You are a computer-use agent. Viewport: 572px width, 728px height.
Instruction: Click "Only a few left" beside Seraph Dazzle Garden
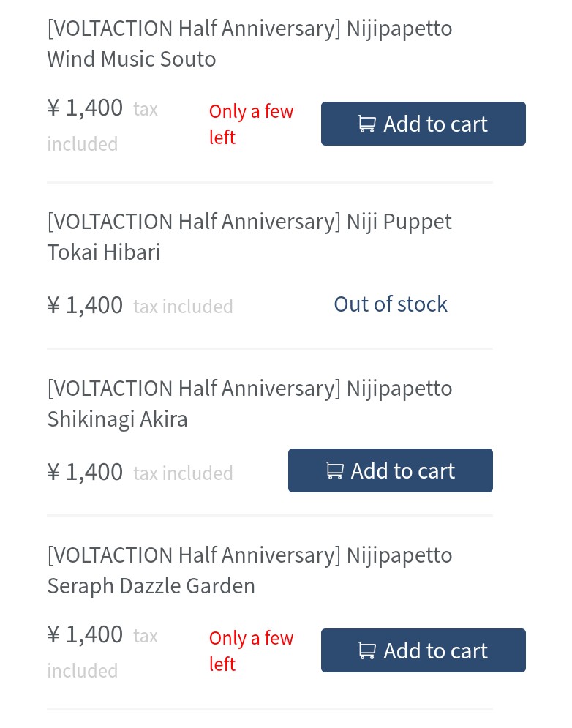(250, 651)
